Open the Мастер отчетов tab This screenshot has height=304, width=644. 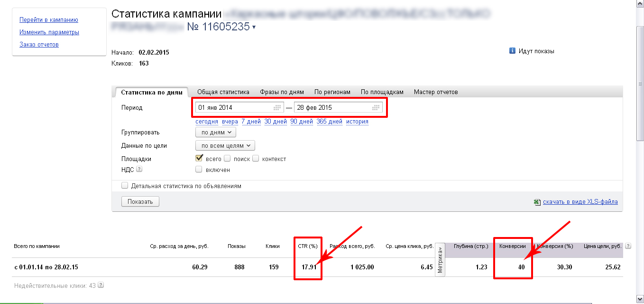click(x=436, y=92)
